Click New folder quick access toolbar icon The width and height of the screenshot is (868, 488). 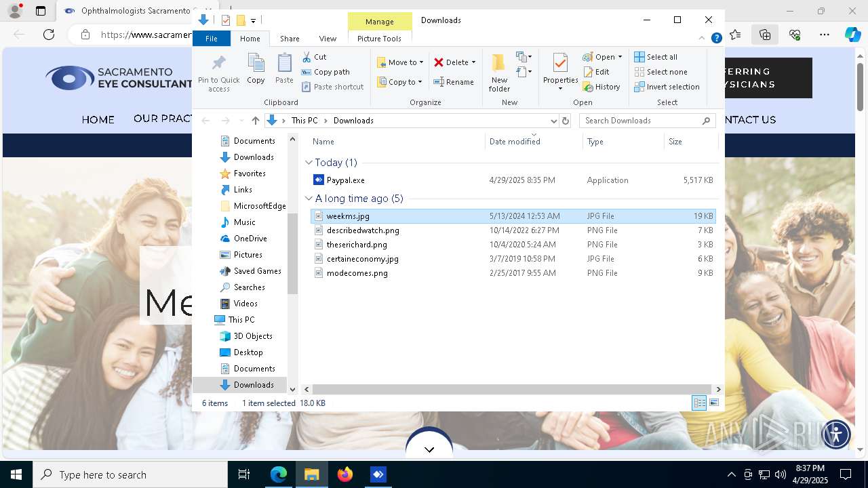coord(240,20)
